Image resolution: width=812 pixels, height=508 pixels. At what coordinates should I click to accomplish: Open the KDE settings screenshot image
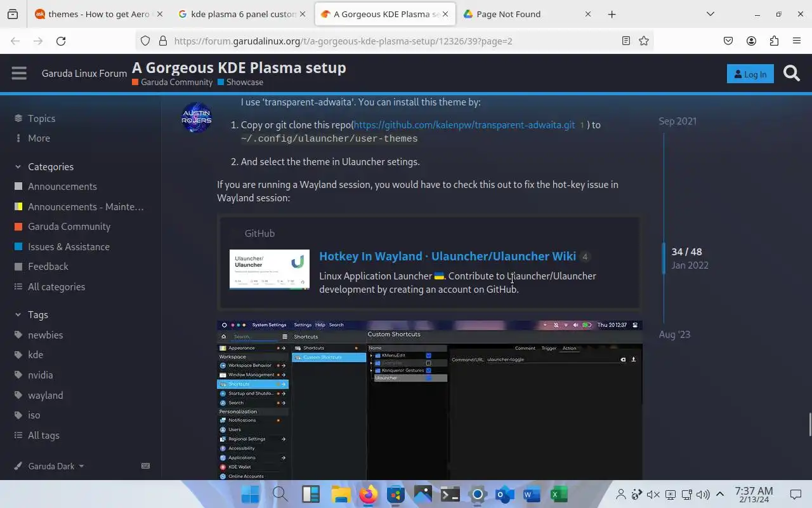[429, 400]
